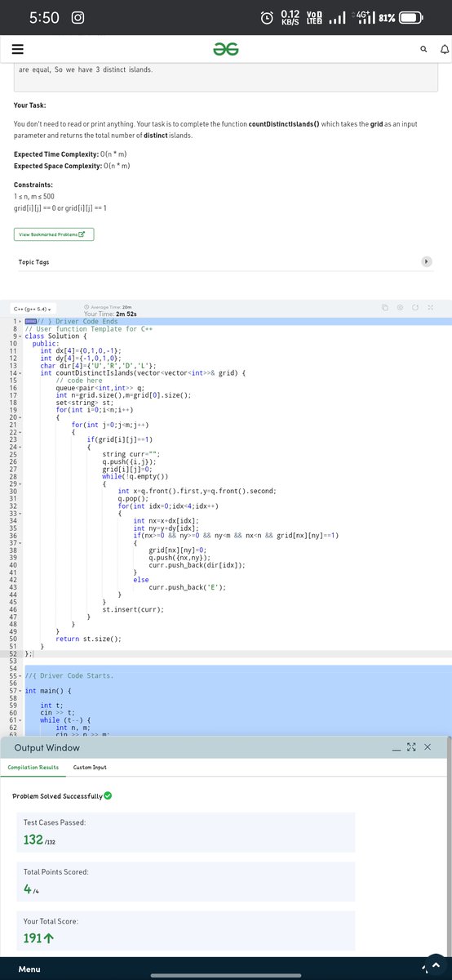Switch to the Custom Input tab

pyautogui.click(x=90, y=767)
